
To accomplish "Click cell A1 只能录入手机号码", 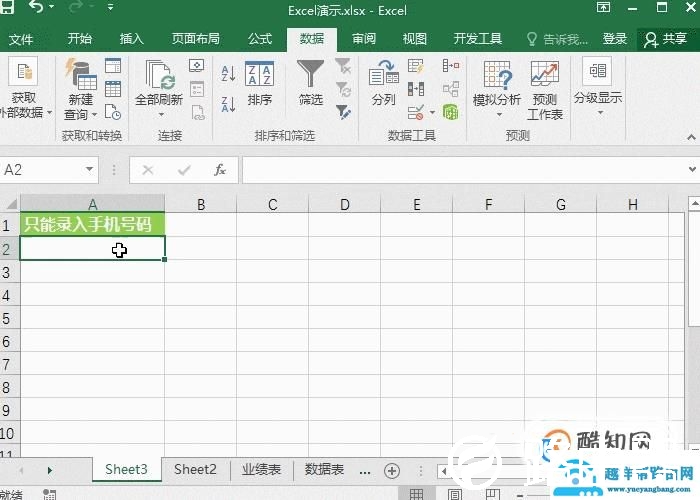I will [92, 225].
